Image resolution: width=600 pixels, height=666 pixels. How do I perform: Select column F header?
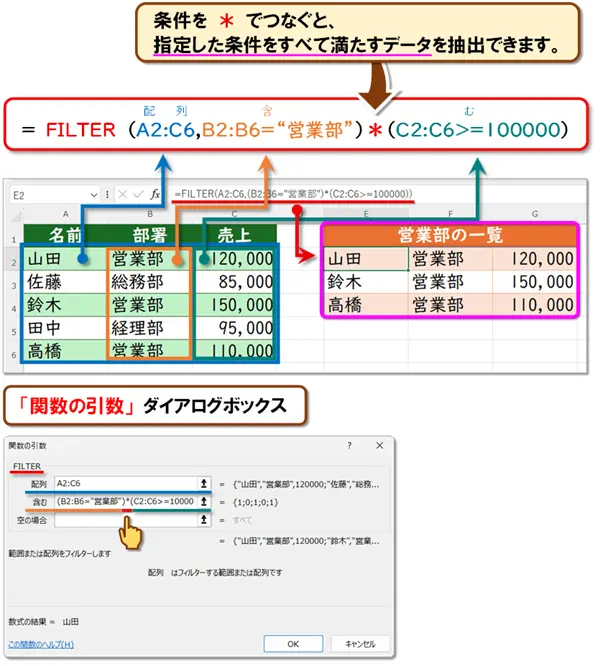451,214
